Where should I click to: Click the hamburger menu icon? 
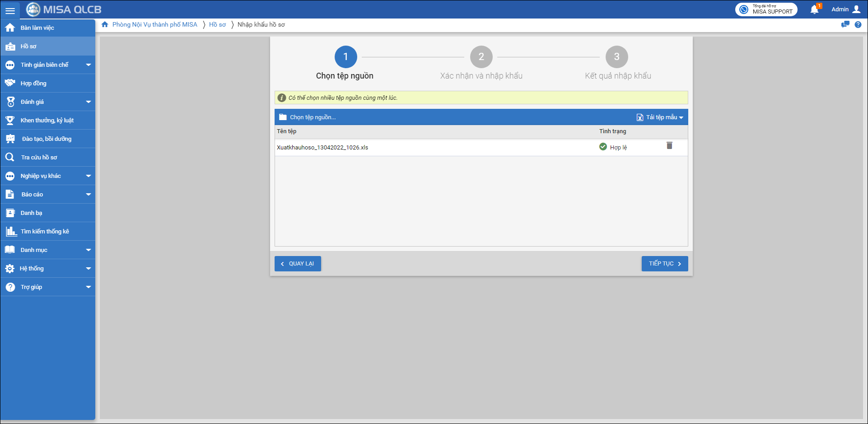tap(10, 10)
